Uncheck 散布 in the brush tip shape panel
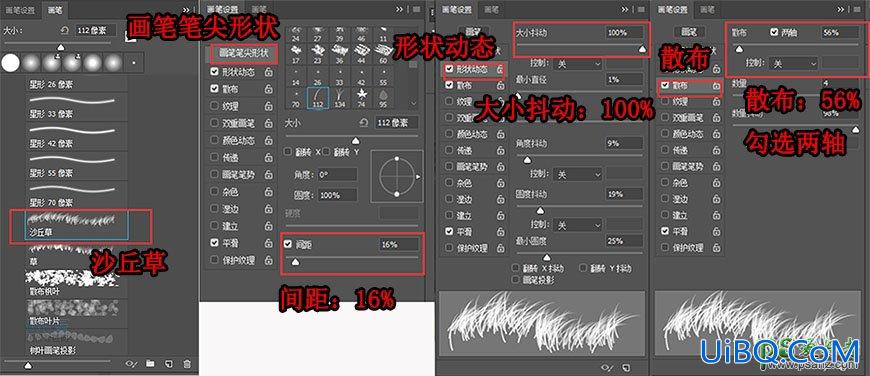The height and width of the screenshot is (376, 870). [214, 89]
